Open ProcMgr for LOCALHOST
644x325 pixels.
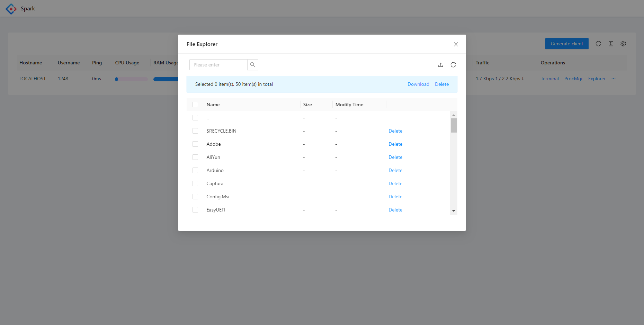pos(573,79)
